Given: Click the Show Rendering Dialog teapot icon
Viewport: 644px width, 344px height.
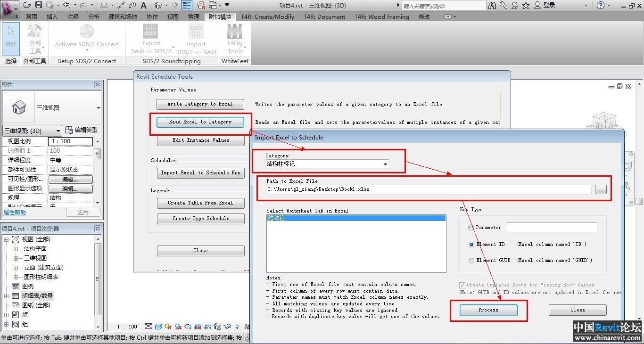Looking at the screenshot, I should coord(188,327).
